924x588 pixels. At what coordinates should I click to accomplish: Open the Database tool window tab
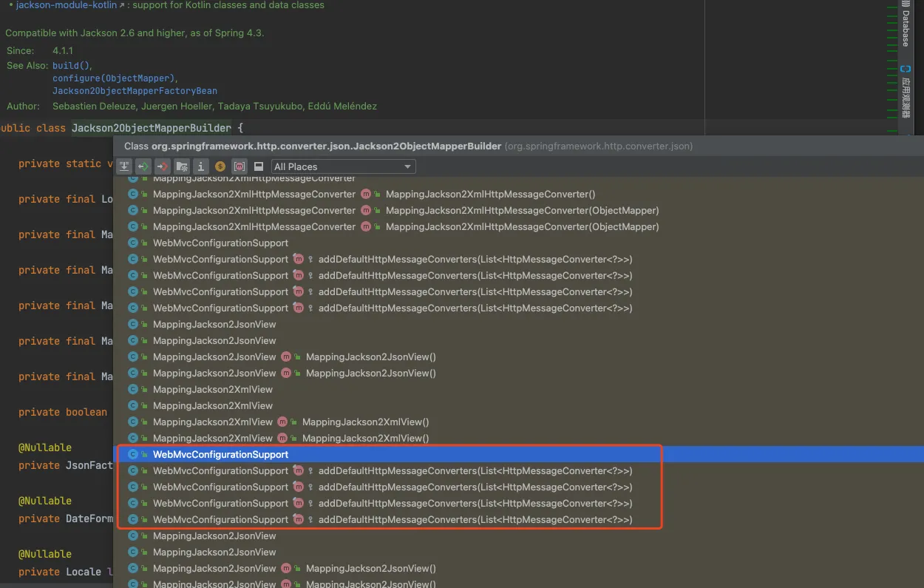(905, 30)
